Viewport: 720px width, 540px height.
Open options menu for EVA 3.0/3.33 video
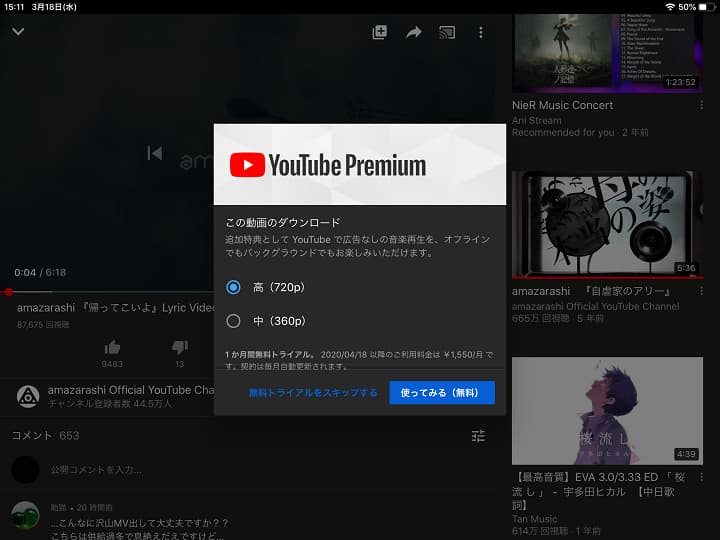(x=701, y=478)
